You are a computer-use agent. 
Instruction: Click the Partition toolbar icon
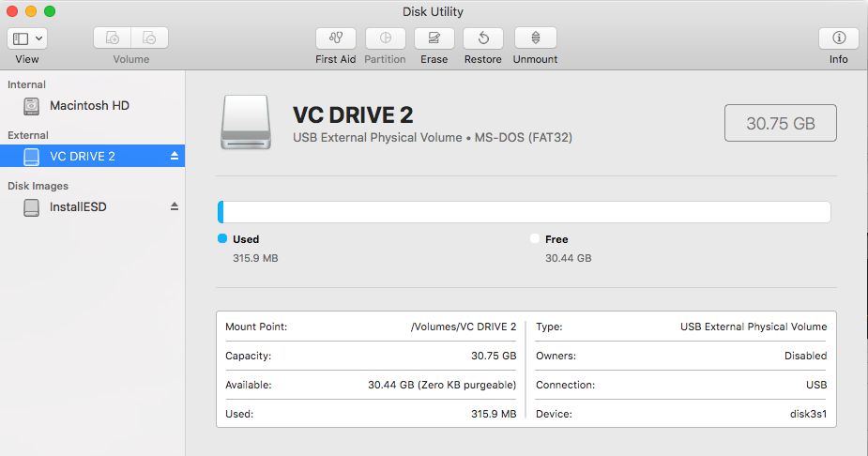pos(386,38)
